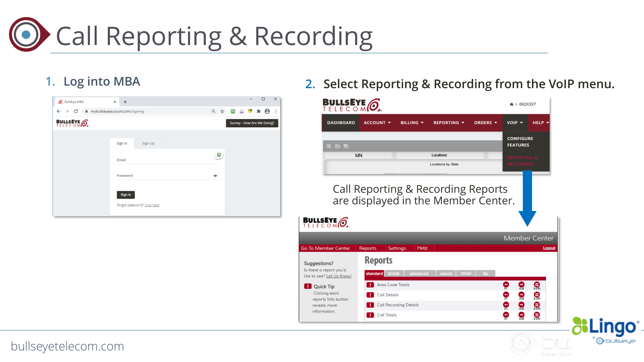
Task: Select Reporting & Recording in the VoIP menu
Action: [522, 161]
